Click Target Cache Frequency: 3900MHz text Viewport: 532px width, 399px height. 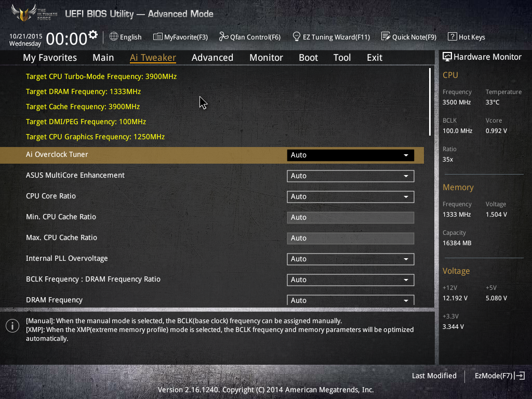pos(83,107)
